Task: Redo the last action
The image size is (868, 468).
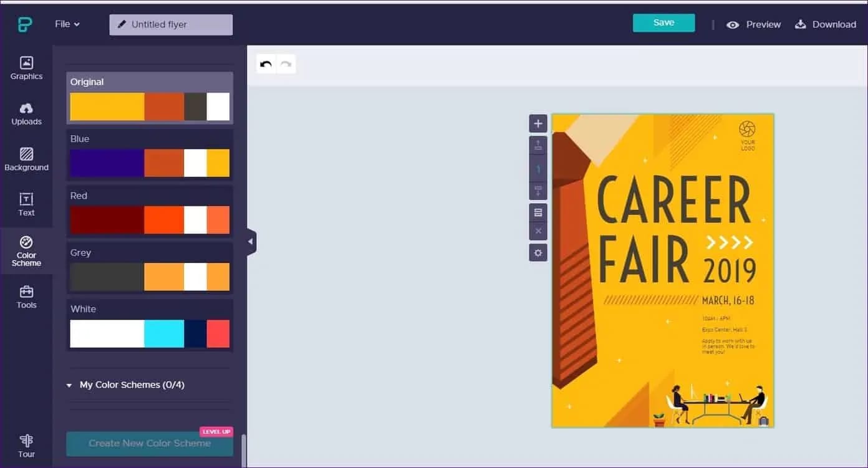Action: (286, 64)
